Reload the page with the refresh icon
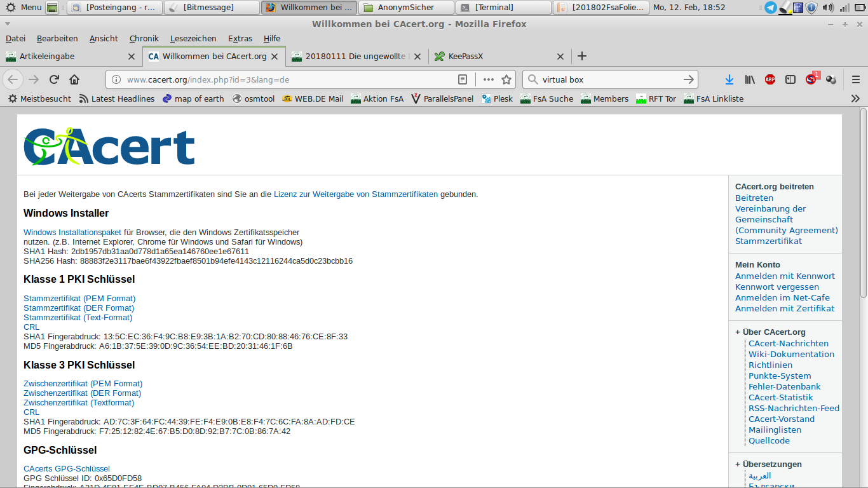 [54, 79]
